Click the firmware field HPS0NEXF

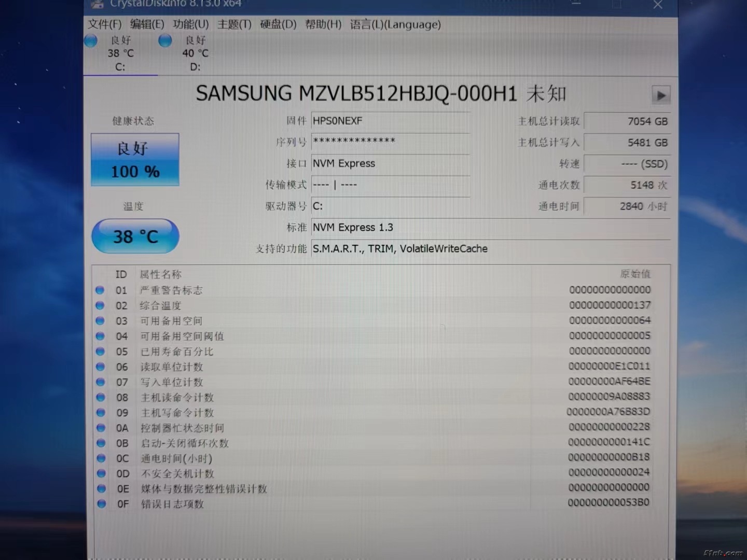[x=390, y=121]
